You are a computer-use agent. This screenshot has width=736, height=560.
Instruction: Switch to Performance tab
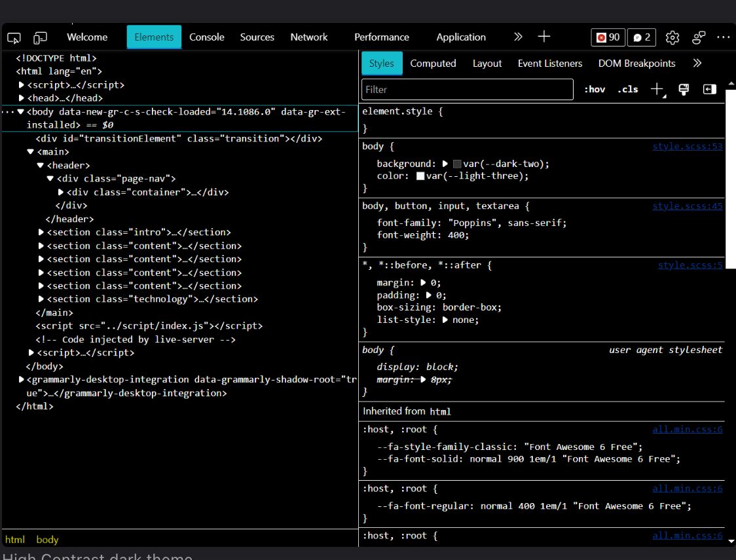(x=382, y=37)
